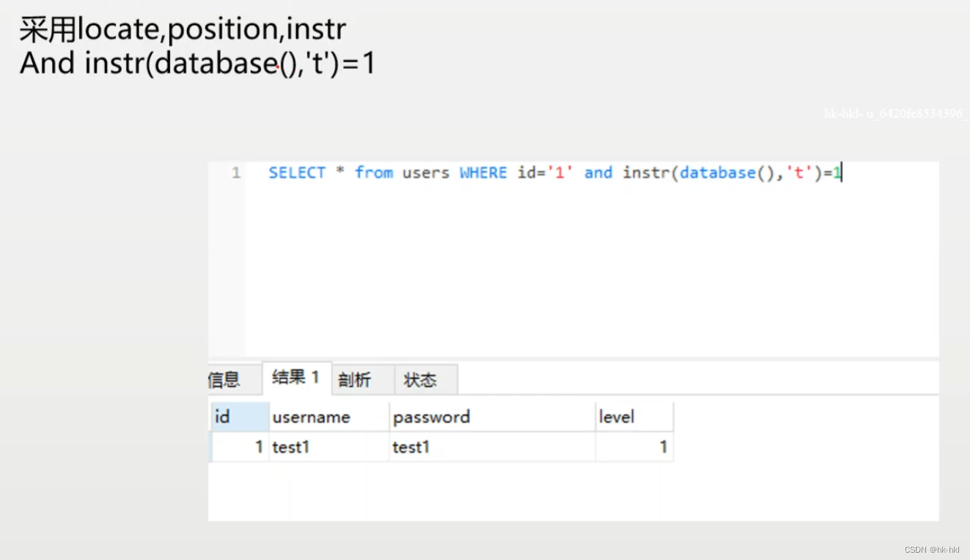Select the level cell value 1
The height and width of the screenshot is (560, 970).
(x=634, y=447)
